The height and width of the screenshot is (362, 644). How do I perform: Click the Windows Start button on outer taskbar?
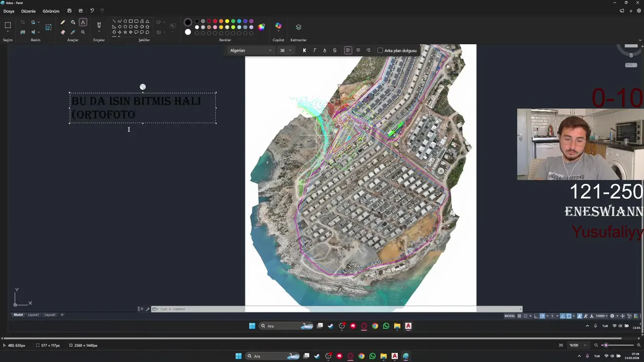(x=238, y=356)
